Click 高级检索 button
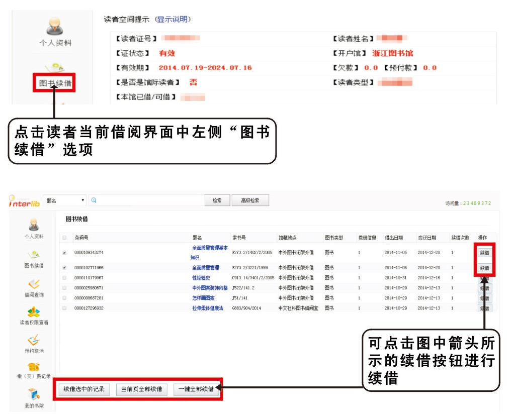This screenshot has height=420, width=515. click(250, 200)
